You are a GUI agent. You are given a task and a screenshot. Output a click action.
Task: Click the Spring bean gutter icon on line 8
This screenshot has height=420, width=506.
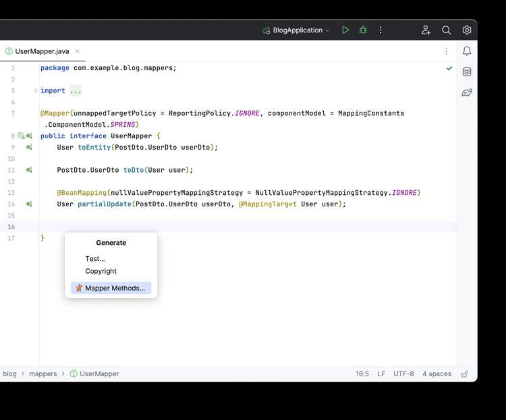click(x=21, y=136)
